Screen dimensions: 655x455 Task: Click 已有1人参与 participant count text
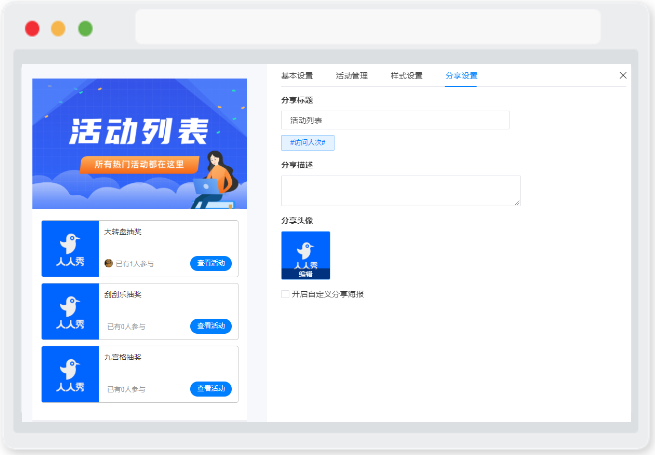pyautogui.click(x=135, y=264)
